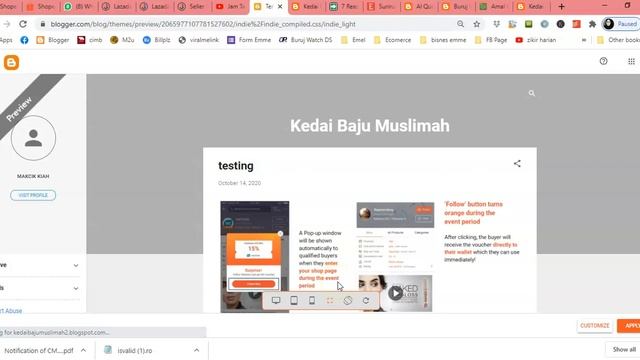Switch to the Seller browser tab
The width and height of the screenshot is (640, 360).
click(x=192, y=7)
